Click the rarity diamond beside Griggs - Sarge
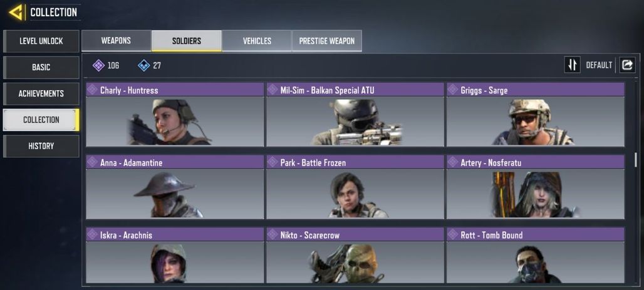Viewport: 644px width, 290px height. tap(453, 90)
